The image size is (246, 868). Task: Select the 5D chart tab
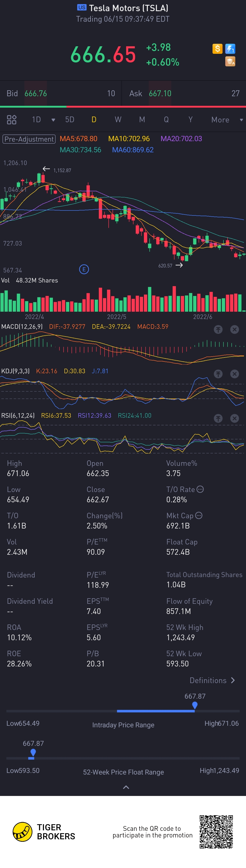[70, 120]
